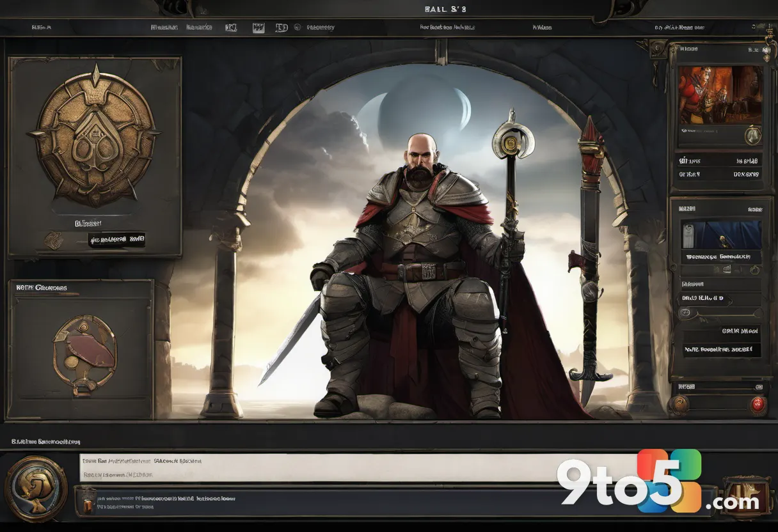Open the round gold portrait medallion

coord(35,489)
